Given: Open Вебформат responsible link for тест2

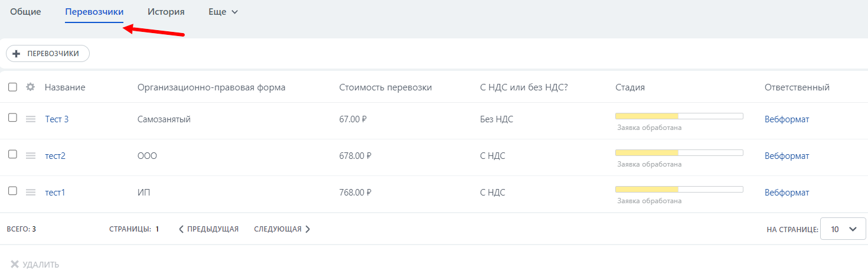Looking at the screenshot, I should 787,156.
